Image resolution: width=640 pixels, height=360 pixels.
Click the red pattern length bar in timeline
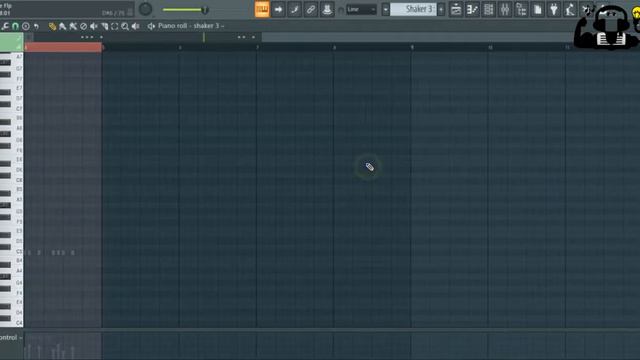click(63, 47)
